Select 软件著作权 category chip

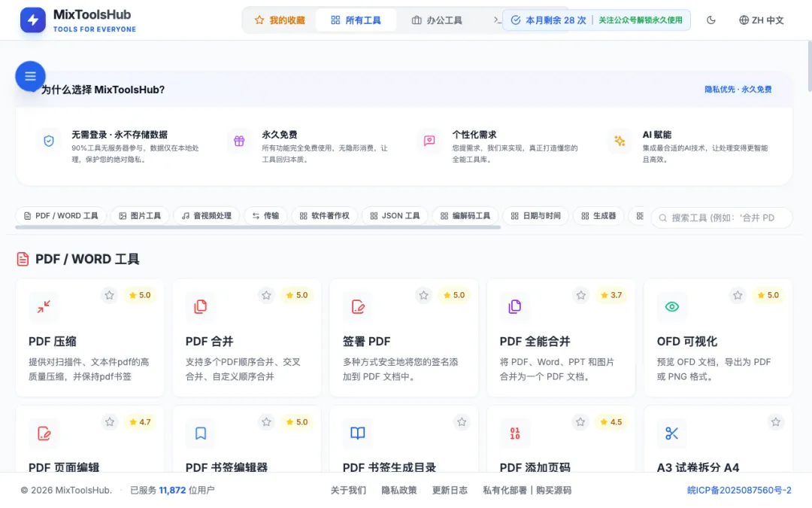coord(324,216)
